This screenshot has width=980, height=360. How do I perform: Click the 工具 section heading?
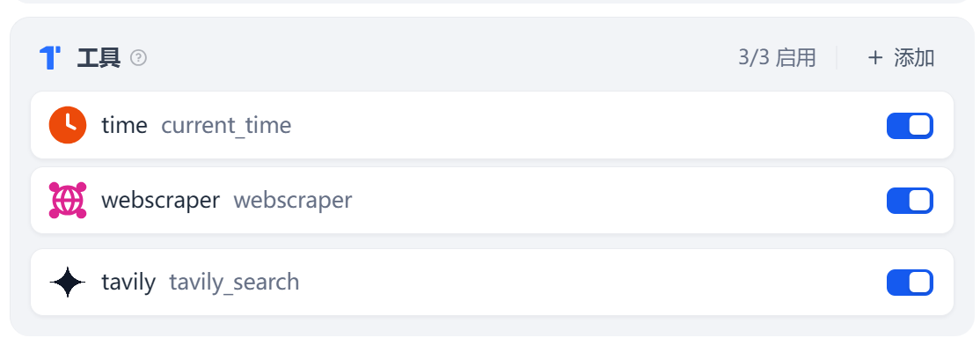coord(99,58)
